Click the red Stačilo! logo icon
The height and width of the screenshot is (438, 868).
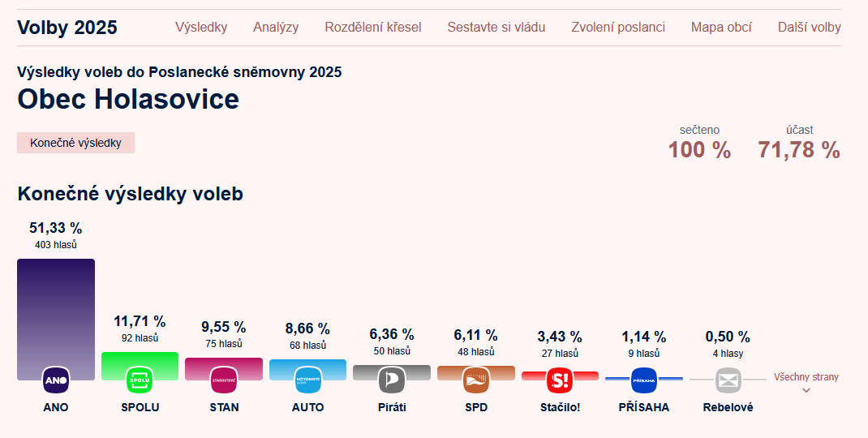click(x=561, y=380)
